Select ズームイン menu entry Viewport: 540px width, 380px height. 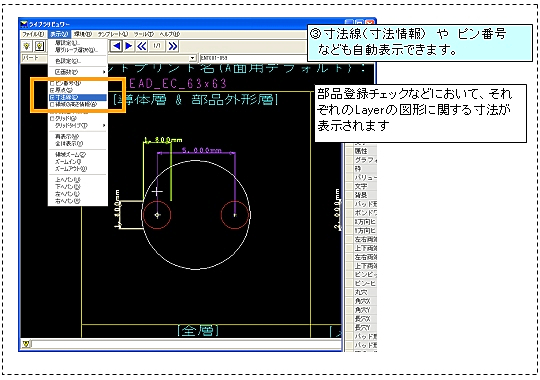point(78,162)
